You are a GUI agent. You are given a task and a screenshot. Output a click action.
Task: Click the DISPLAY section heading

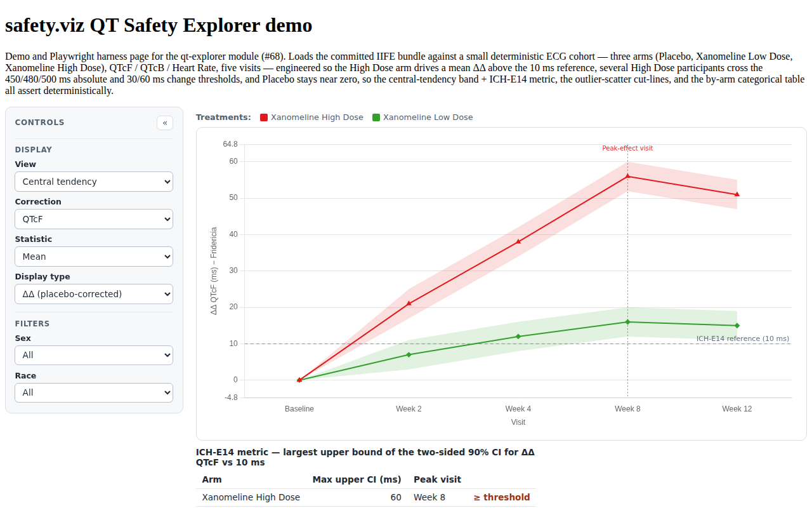click(x=34, y=150)
